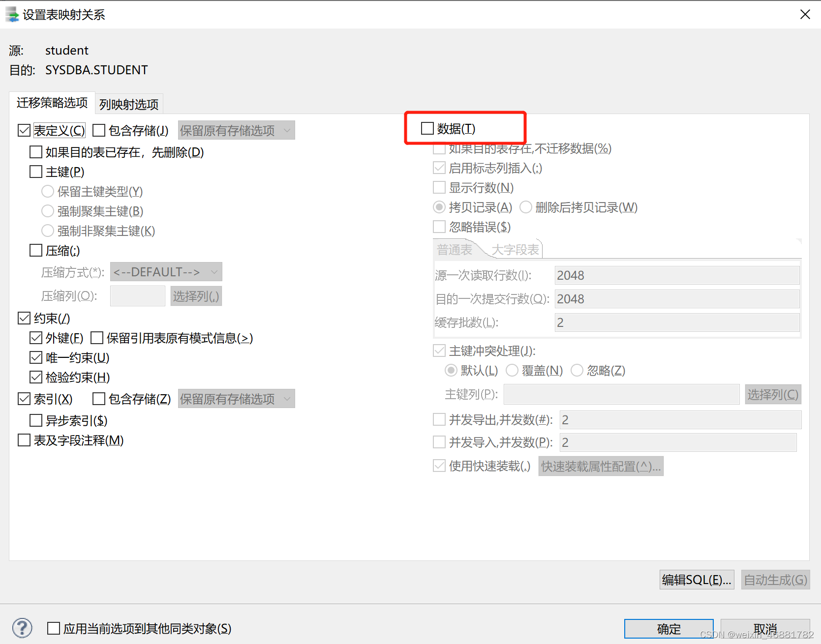
Task: Click the 主键列(P) input field
Action: coord(622,394)
